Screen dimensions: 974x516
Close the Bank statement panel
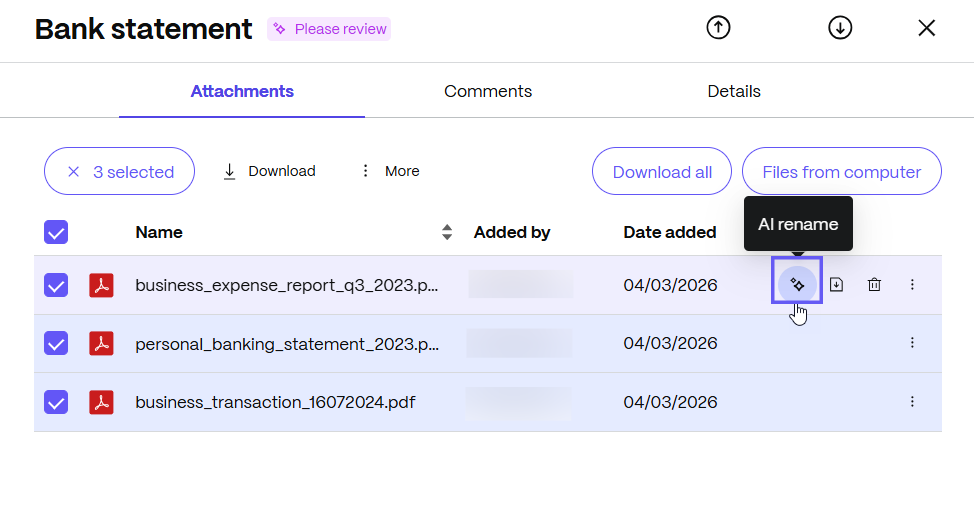point(927,29)
